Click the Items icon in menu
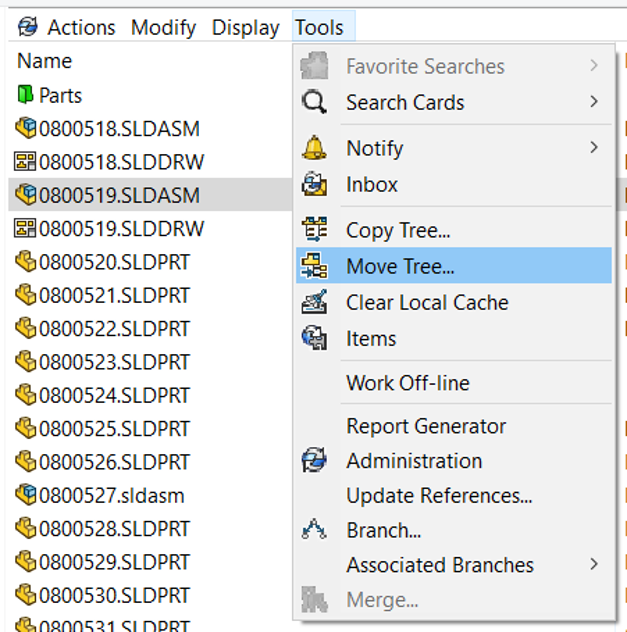627x632 pixels. (314, 338)
